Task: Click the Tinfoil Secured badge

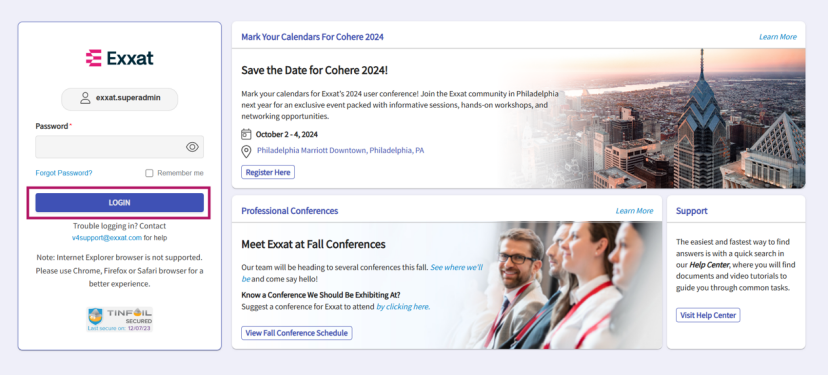Action: point(120,319)
